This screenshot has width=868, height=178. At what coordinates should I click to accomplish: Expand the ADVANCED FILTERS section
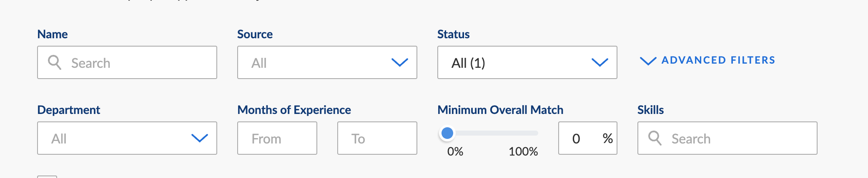point(707,60)
